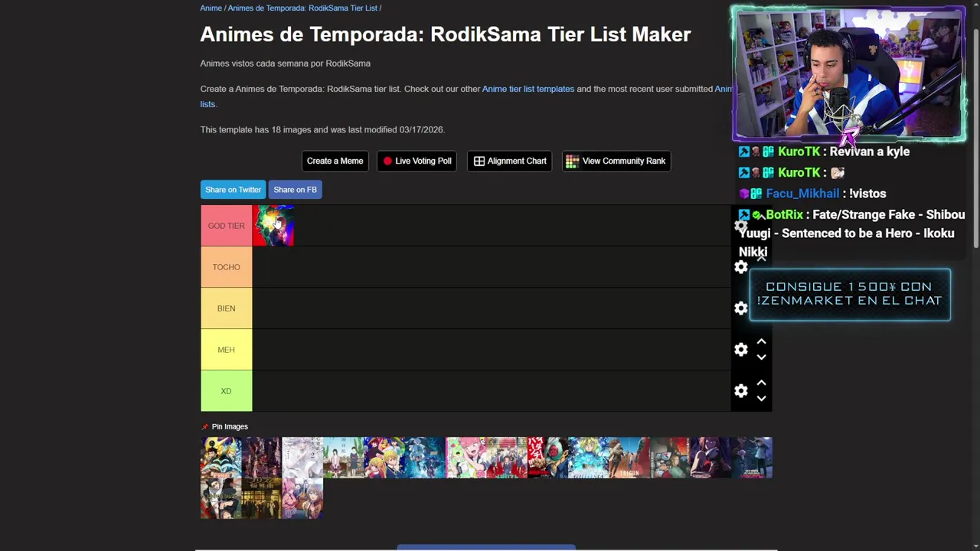Pick the pink-haired girl green background thumbnail
This screenshot has width=980, height=551.
[466, 458]
